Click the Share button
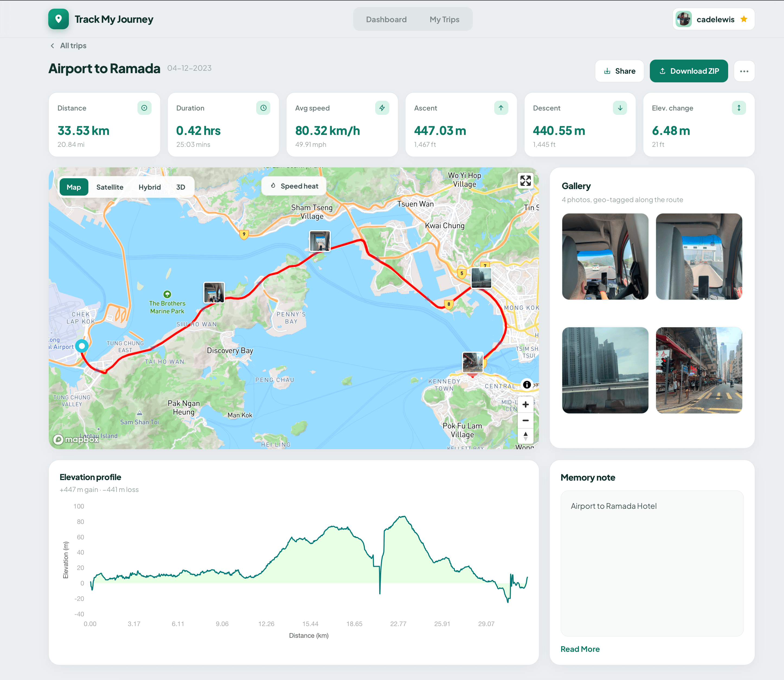The width and height of the screenshot is (784, 680). (619, 71)
